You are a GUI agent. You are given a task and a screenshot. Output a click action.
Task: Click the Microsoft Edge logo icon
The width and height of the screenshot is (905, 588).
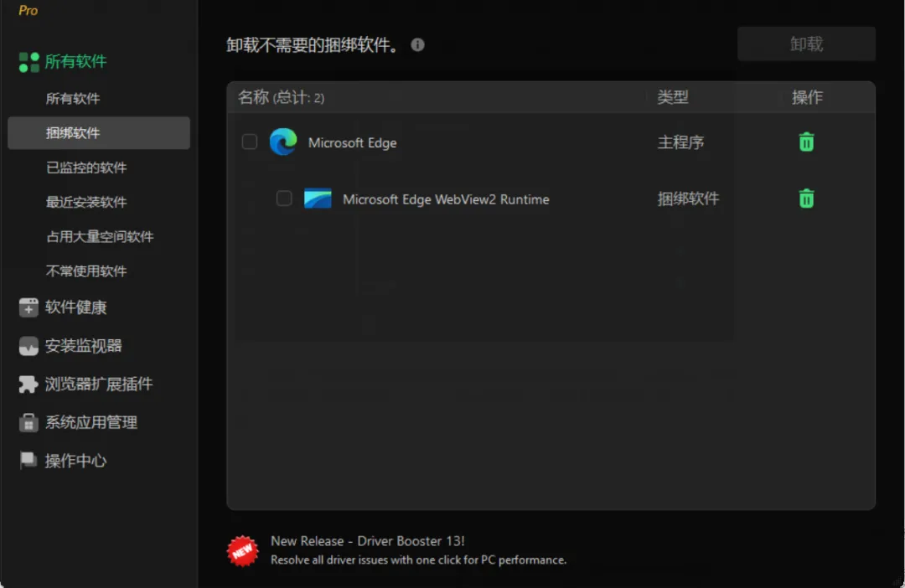pos(283,142)
